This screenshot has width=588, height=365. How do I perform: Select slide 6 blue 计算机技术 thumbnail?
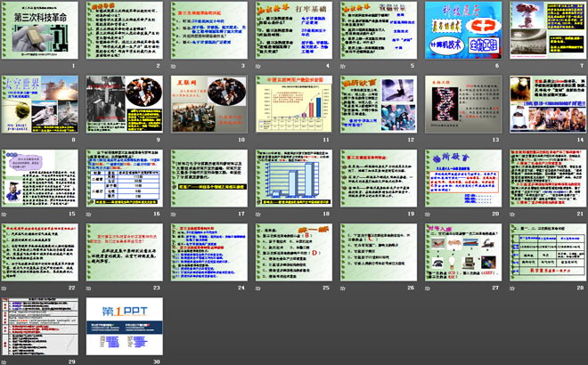click(x=463, y=30)
